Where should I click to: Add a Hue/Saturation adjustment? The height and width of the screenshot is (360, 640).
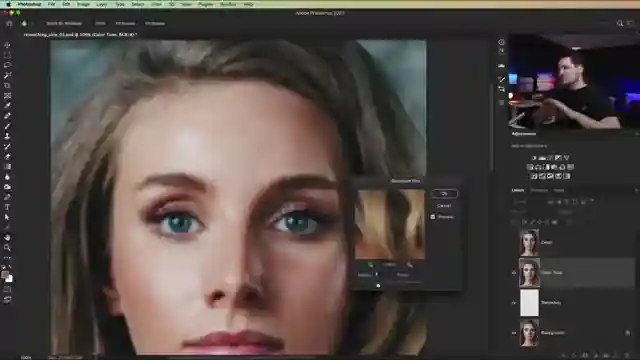tap(530, 167)
